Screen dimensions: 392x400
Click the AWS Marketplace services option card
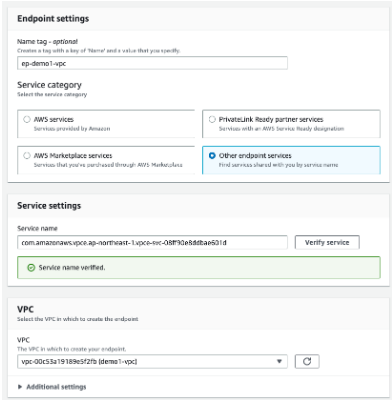coord(106,160)
